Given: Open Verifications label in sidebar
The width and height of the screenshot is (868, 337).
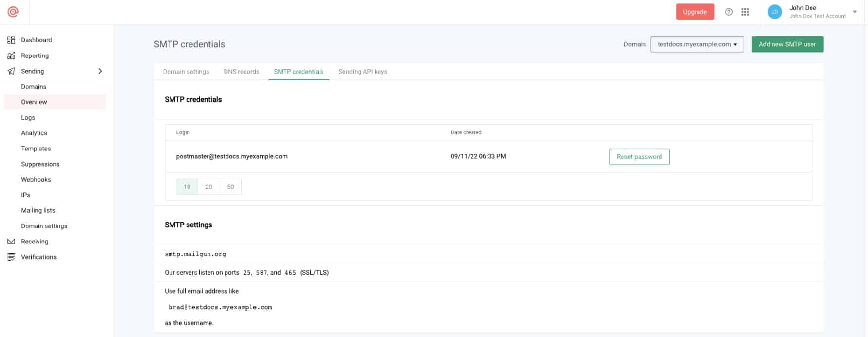Looking at the screenshot, I should [x=38, y=257].
